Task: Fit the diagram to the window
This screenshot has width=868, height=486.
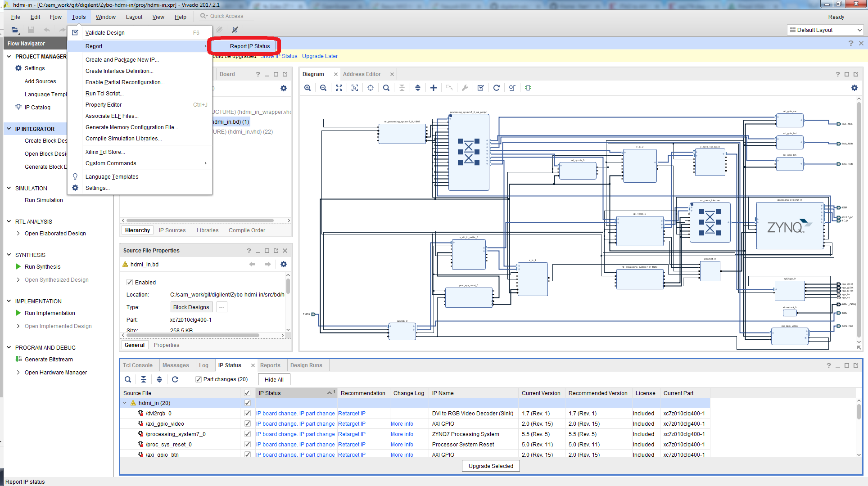Action: click(x=339, y=88)
